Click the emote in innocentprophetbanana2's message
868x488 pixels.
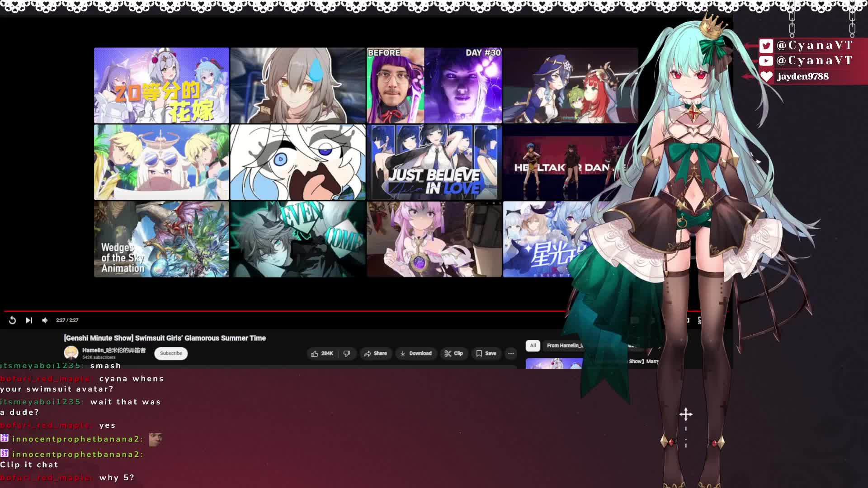click(x=155, y=439)
